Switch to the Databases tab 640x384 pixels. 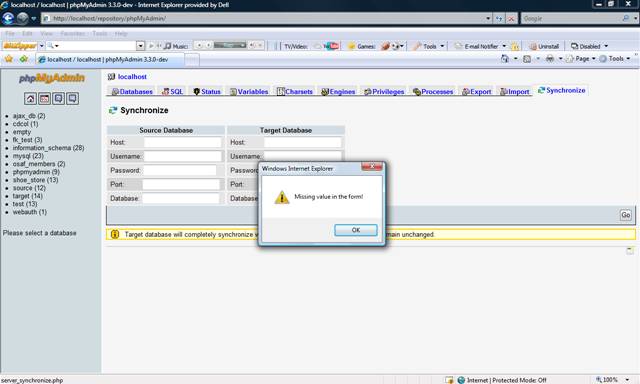[132, 91]
